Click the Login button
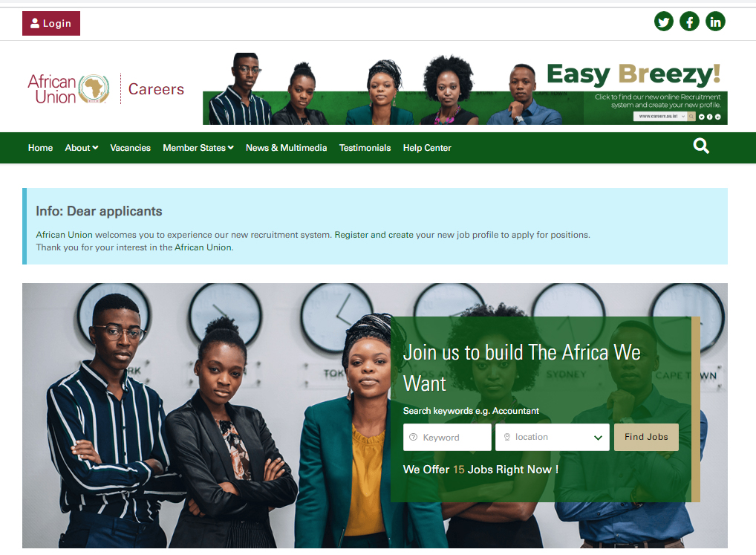 pyautogui.click(x=51, y=23)
